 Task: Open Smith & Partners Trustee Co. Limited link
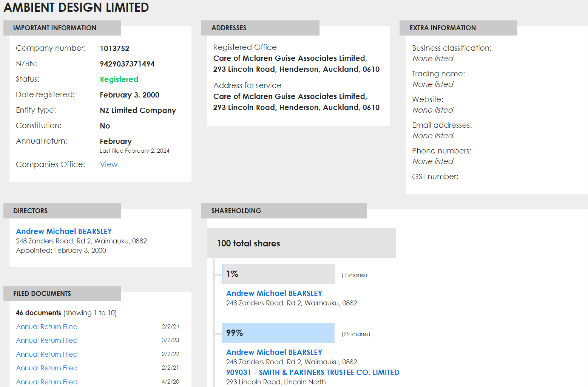(312, 372)
